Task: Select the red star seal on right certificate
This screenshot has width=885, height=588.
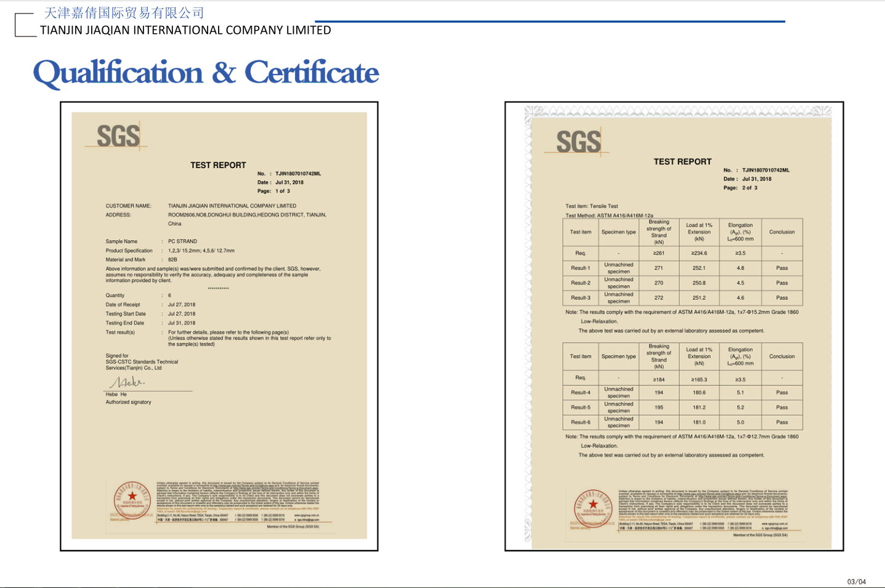Action: pyautogui.click(x=592, y=506)
